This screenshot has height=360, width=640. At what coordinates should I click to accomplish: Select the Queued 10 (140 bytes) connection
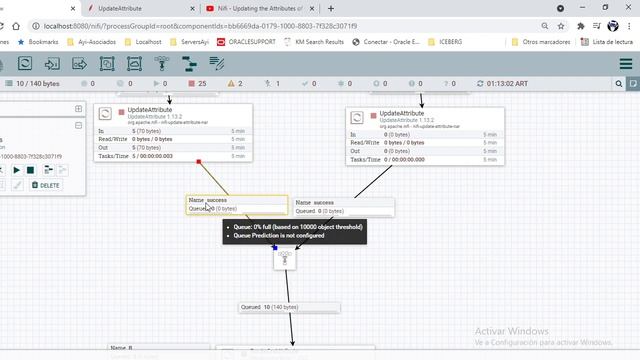pyautogui.click(x=289, y=307)
